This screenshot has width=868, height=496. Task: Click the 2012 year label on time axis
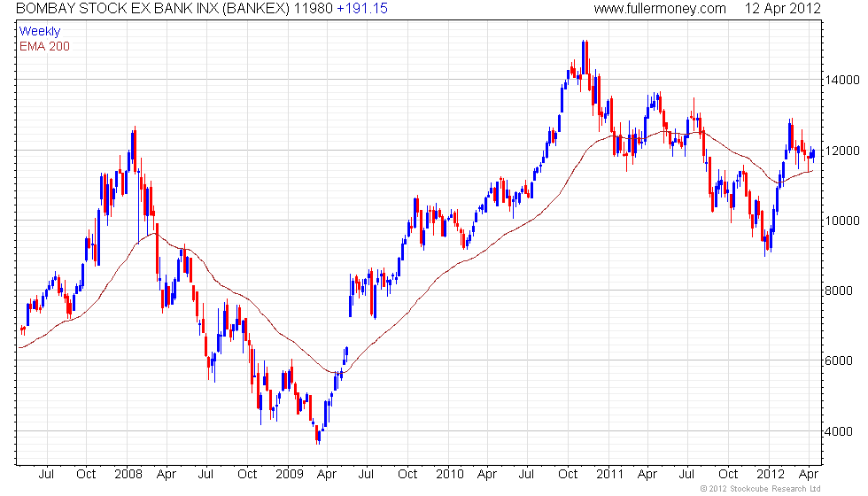771,475
